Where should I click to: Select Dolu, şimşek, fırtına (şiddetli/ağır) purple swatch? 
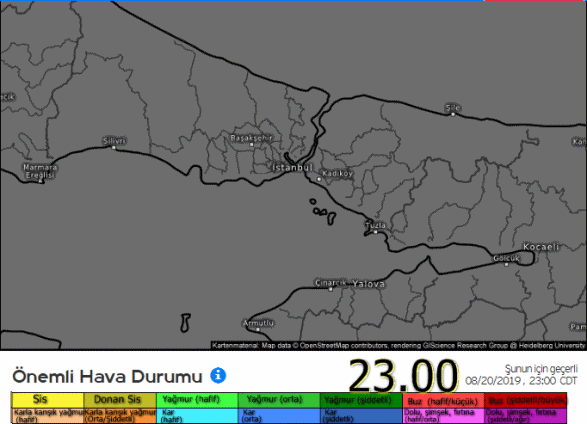526,415
